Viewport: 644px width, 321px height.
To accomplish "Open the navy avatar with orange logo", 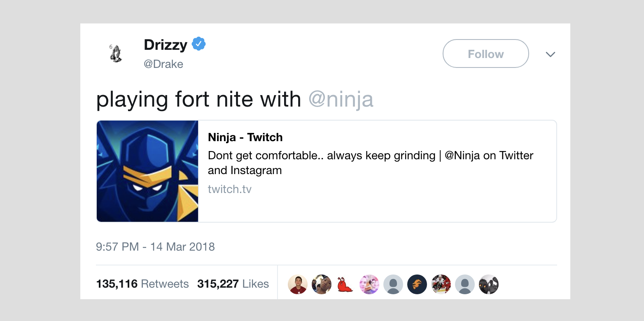I will 417,284.
